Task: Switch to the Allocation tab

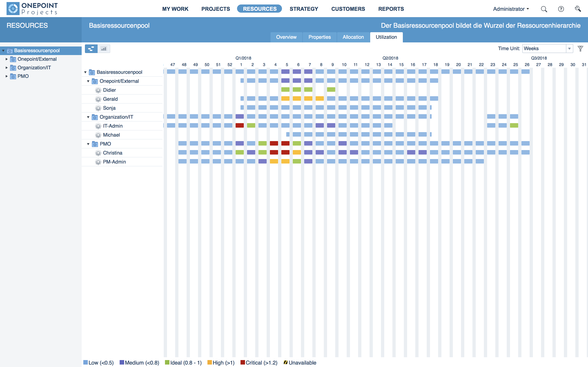Action: 353,37
